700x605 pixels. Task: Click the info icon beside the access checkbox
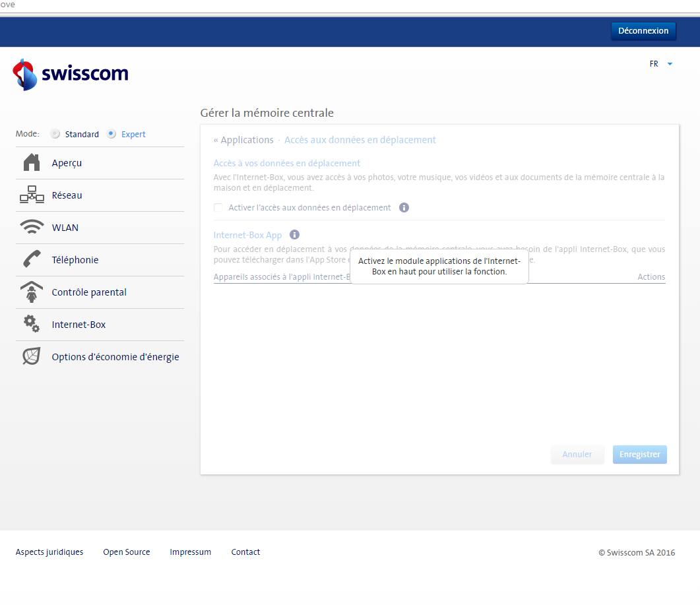pyautogui.click(x=404, y=207)
